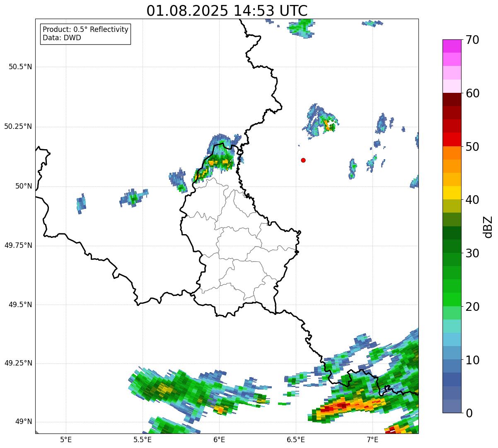Click the dark maroon swatch just below 60

[x=452, y=99]
